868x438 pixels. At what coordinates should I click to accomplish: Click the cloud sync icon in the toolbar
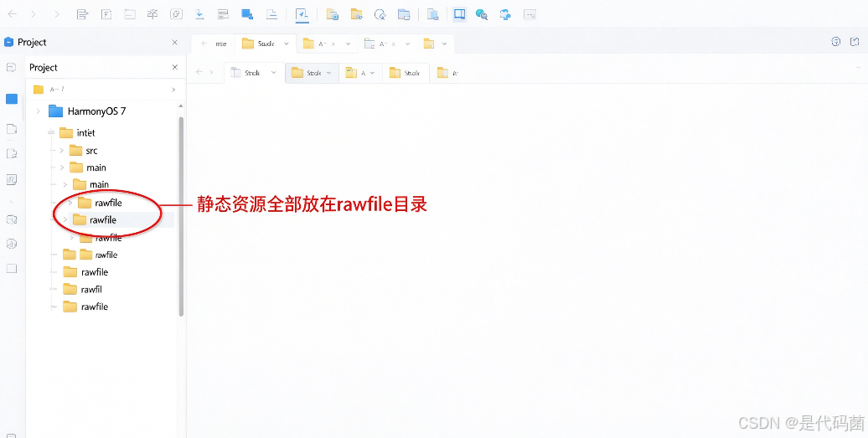pyautogui.click(x=505, y=14)
